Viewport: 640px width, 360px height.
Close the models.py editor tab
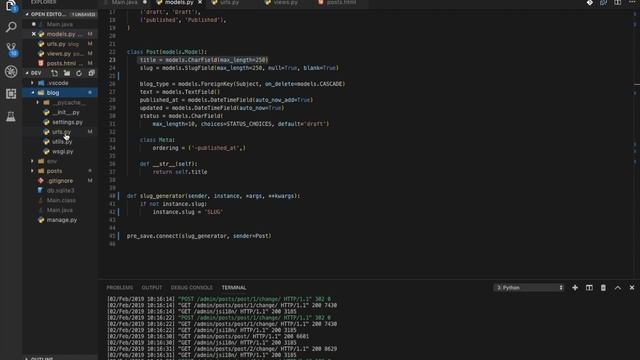click(x=200, y=2)
